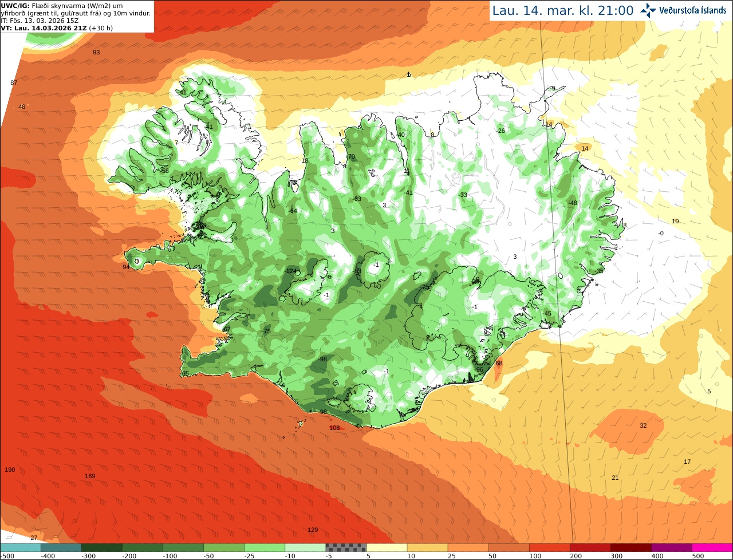Pick the red swatch between 200 and 300
This screenshot has width=733, height=560.
[590, 547]
